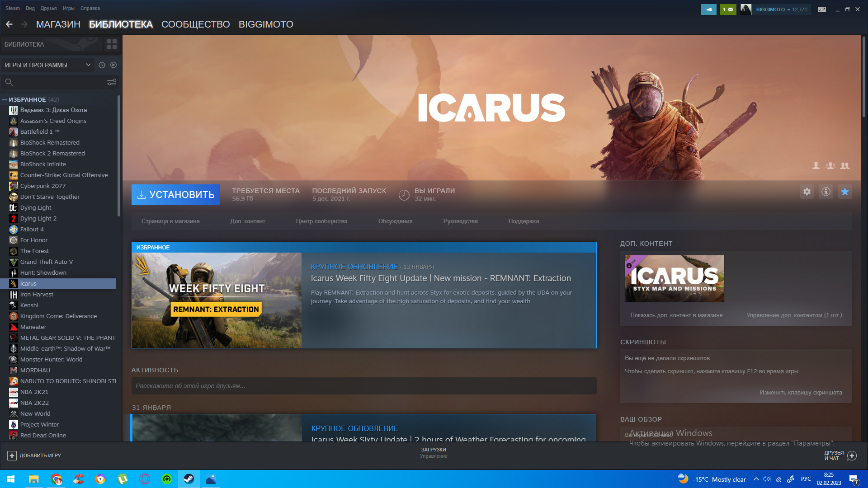The image size is (868, 488).
Task: Switch library to grid view icon
Action: [x=112, y=44]
